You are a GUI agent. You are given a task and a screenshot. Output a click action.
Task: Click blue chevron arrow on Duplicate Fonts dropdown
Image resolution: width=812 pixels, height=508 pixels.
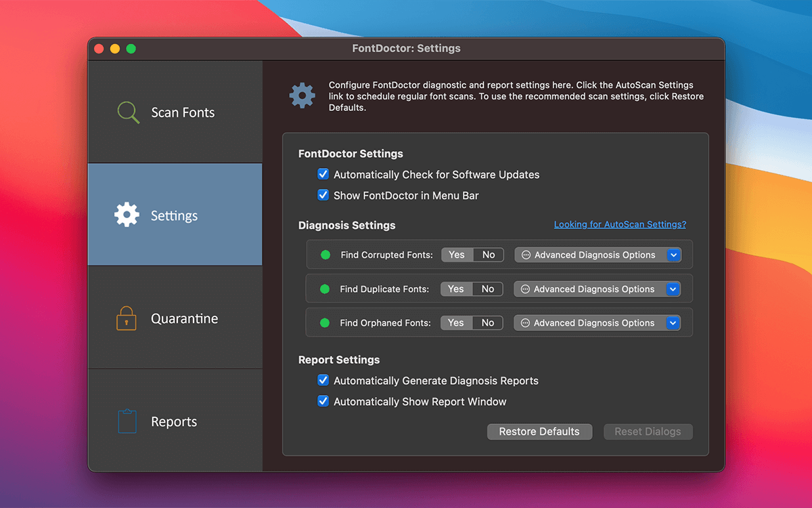673,289
